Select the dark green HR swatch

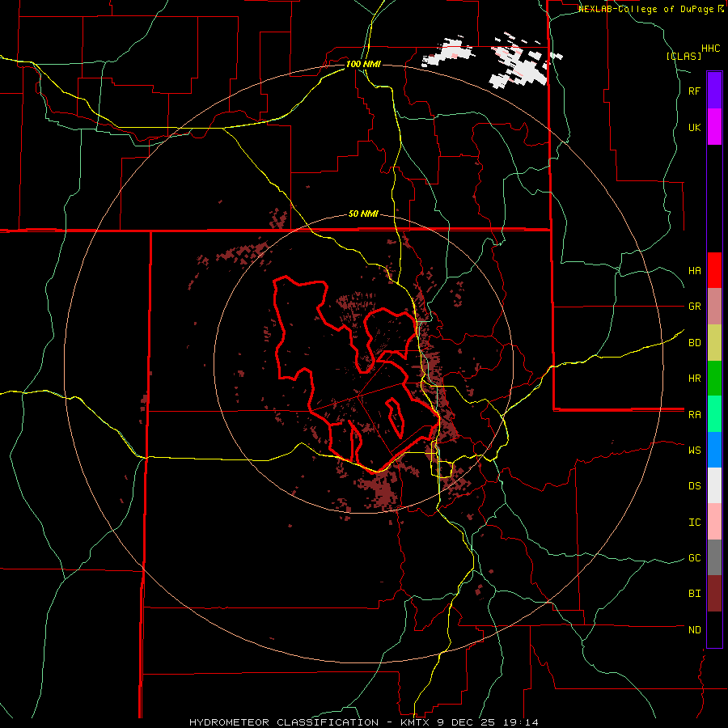pyautogui.click(x=714, y=379)
